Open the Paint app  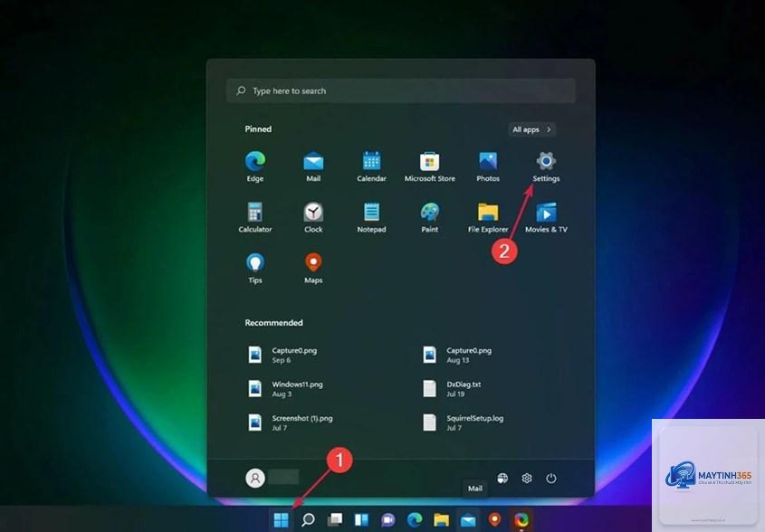coord(429,217)
